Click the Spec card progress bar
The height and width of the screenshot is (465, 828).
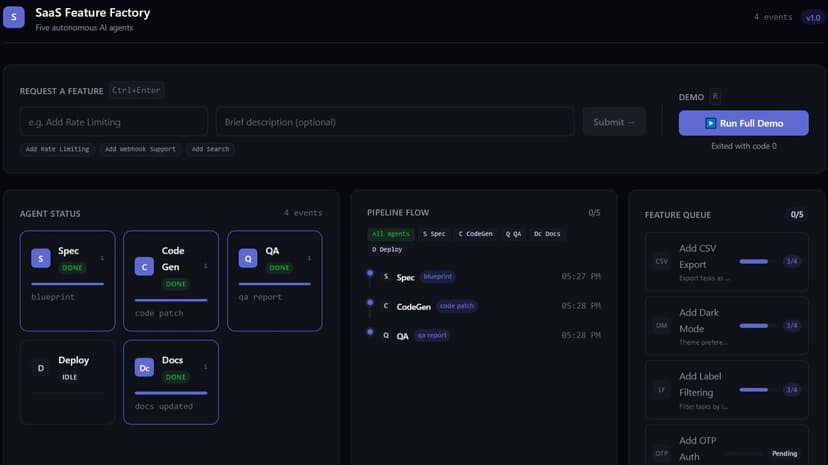point(68,284)
